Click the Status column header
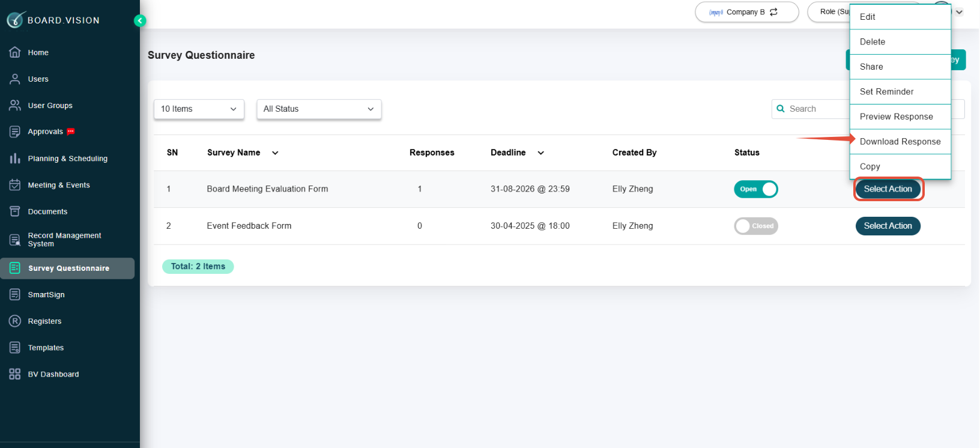Viewport: 980px width, 448px height. point(747,153)
